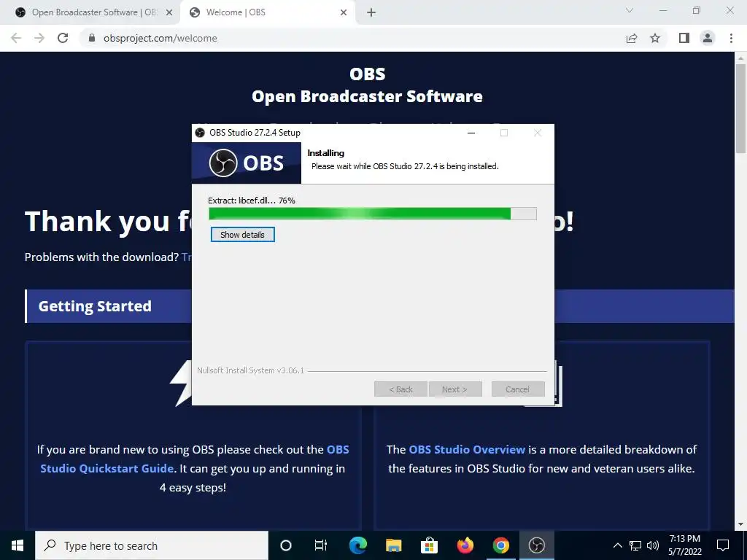This screenshot has height=560, width=747.
Task: Click the volume speaker tray icon
Action: click(x=653, y=545)
